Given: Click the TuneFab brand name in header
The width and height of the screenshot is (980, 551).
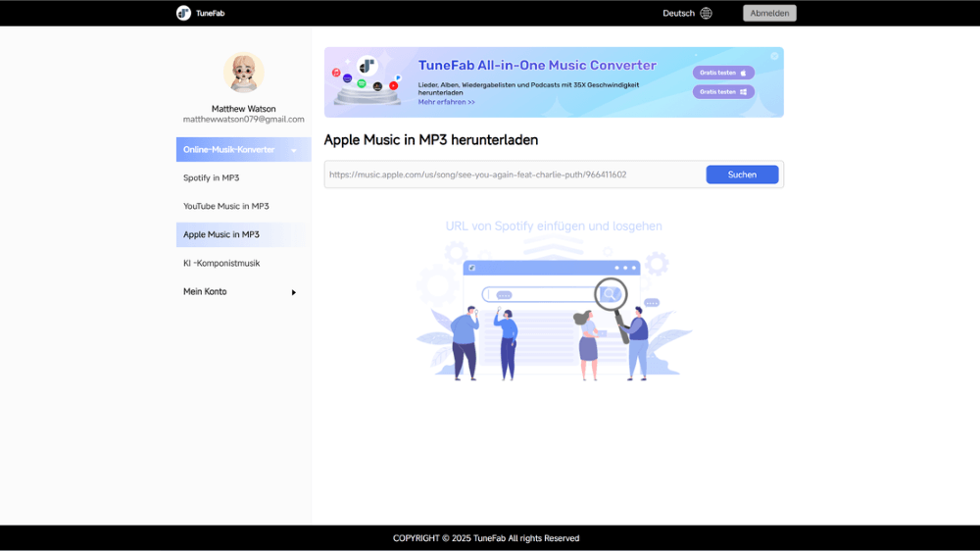Looking at the screenshot, I should (210, 13).
